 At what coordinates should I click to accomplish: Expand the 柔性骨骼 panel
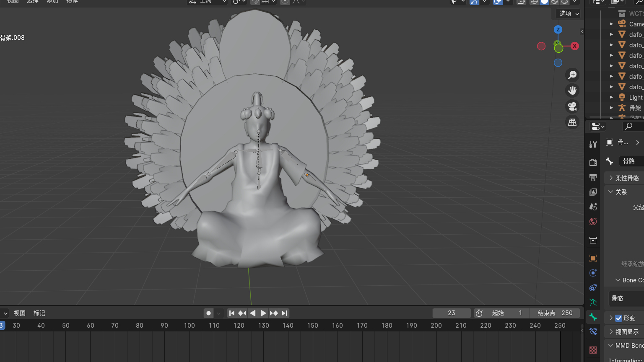(x=611, y=178)
